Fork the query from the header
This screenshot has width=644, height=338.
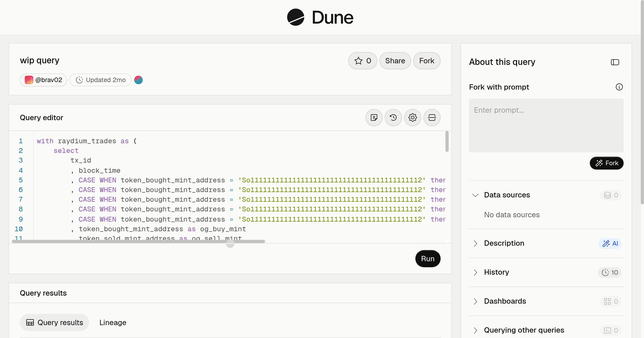coord(427,61)
